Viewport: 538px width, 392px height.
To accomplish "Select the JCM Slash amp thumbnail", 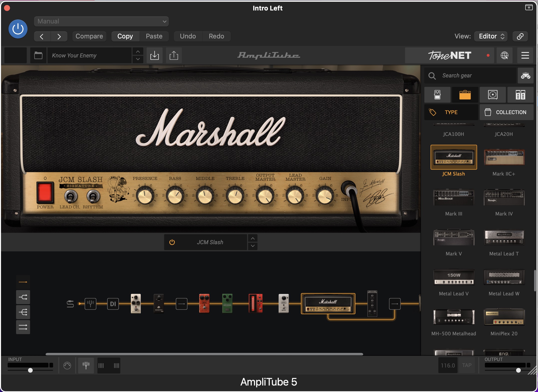I will 454,157.
